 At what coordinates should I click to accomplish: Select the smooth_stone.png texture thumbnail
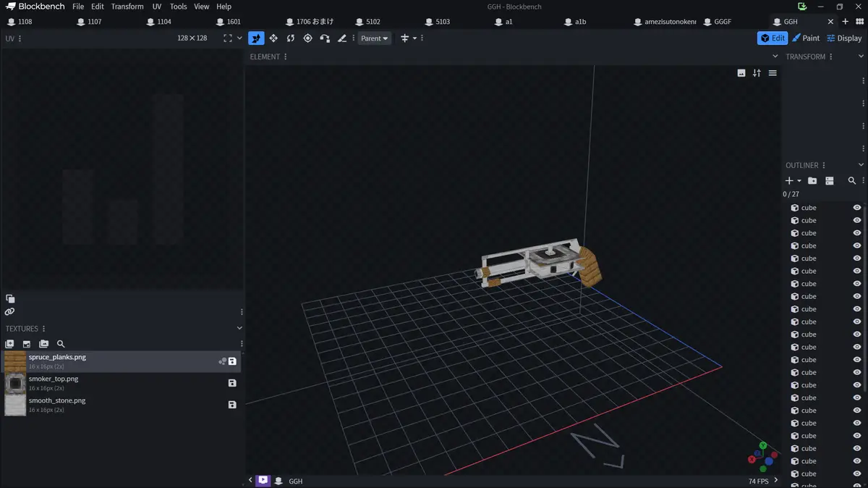click(15, 405)
